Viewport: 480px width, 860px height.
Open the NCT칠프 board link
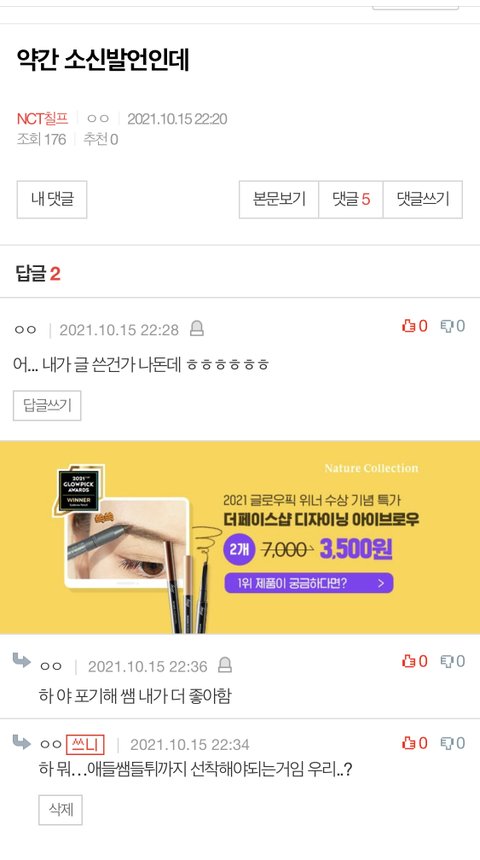[42, 118]
